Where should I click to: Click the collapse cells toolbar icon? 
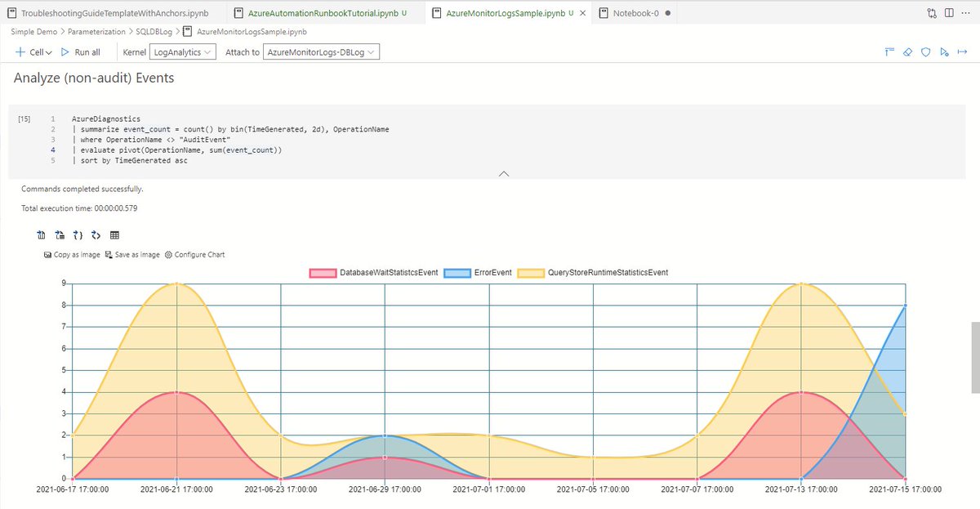(889, 51)
